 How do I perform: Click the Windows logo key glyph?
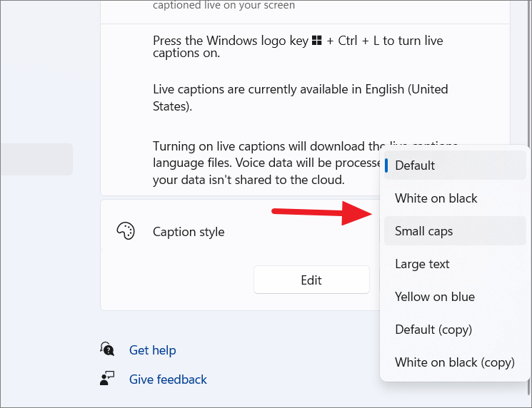(x=317, y=41)
